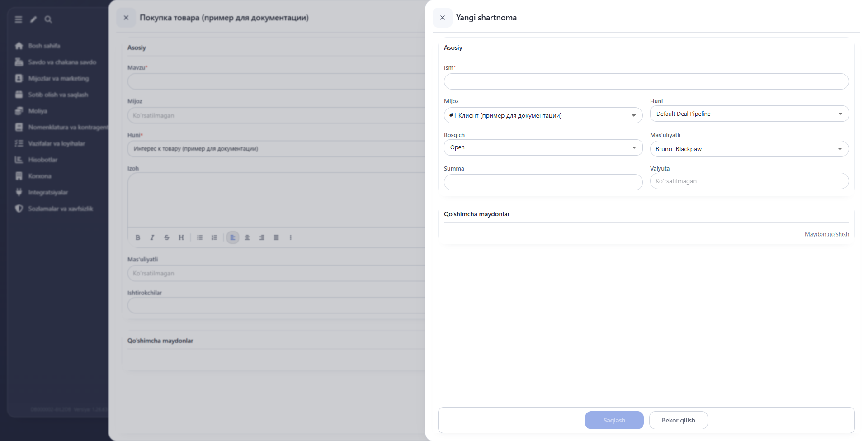Click the Hisobotlar chart icon
This screenshot has width=868, height=441.
(19, 160)
